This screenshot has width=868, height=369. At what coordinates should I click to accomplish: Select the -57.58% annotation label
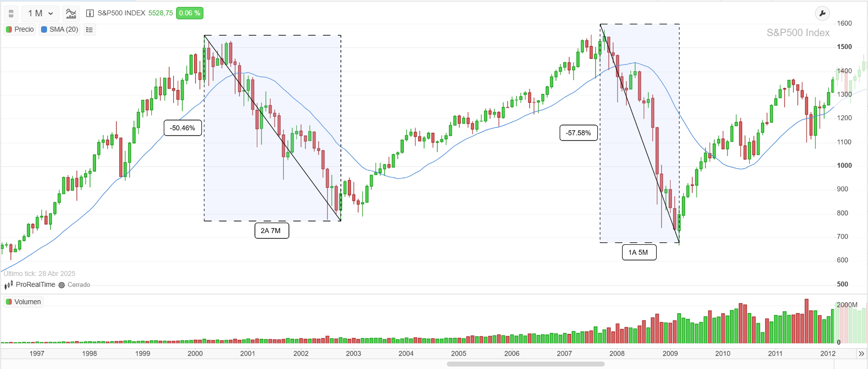coord(578,133)
